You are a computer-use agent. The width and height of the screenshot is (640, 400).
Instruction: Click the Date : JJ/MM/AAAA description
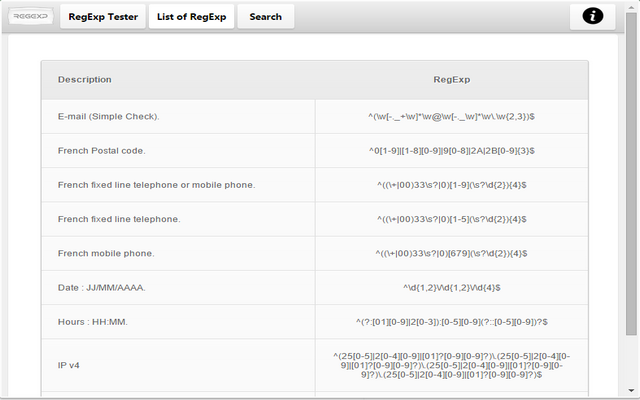102,288
